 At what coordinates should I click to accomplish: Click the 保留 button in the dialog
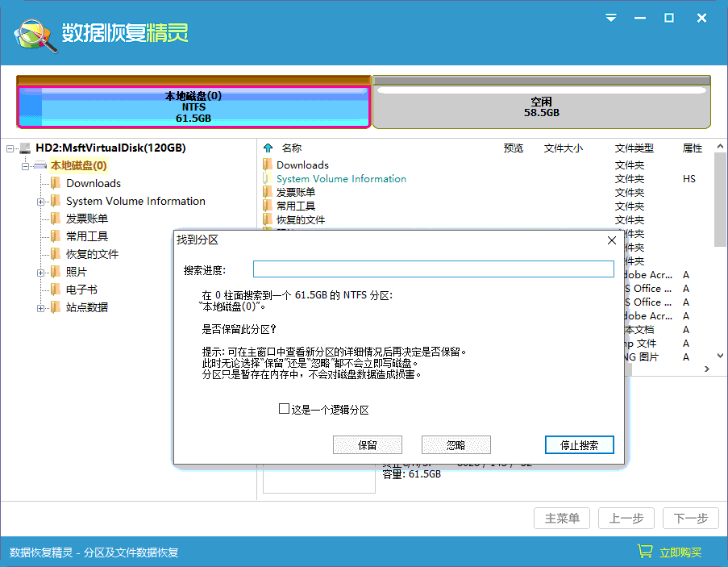(368, 444)
